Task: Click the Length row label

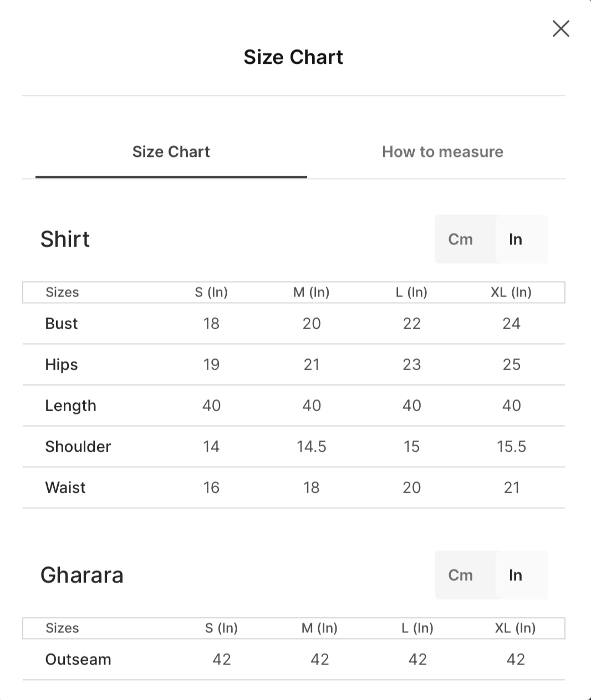Action: pyautogui.click(x=71, y=406)
